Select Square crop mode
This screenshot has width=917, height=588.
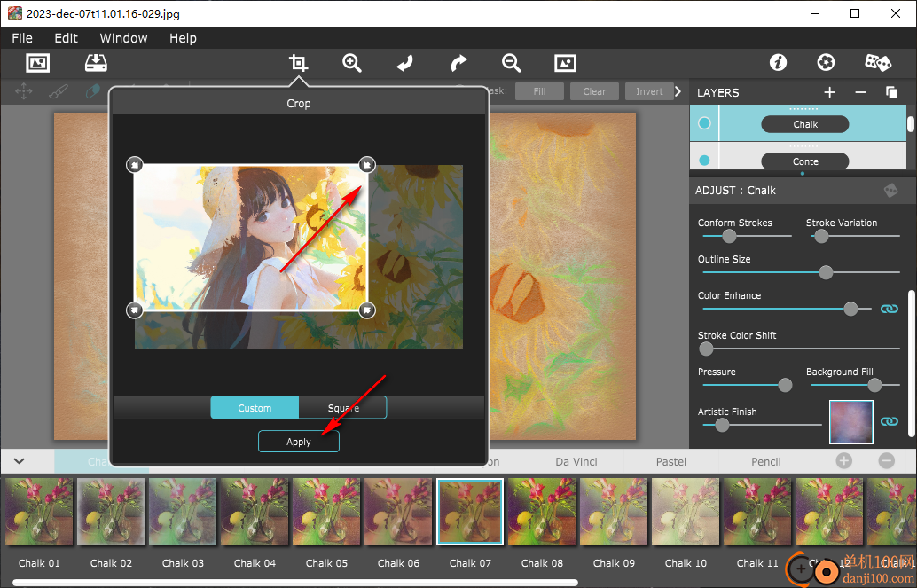click(x=342, y=408)
